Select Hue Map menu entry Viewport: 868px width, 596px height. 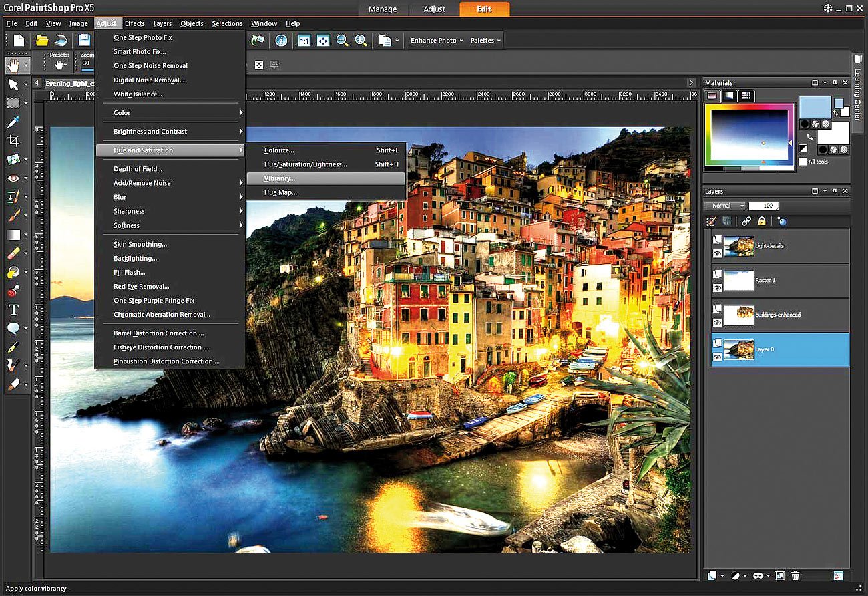click(x=326, y=192)
